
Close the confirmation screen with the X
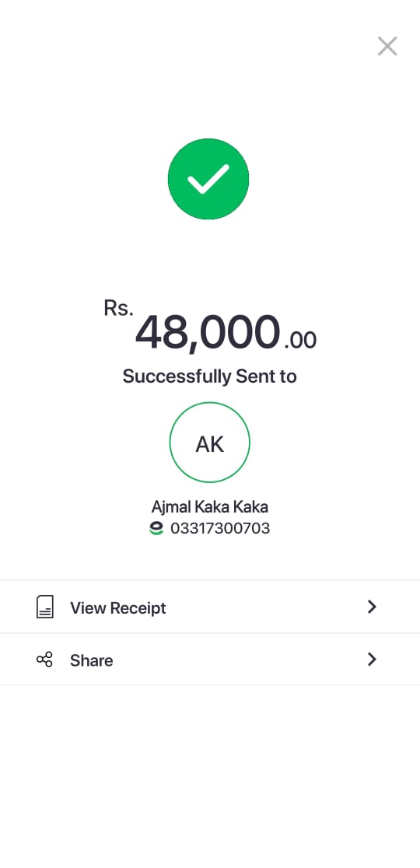point(387,47)
